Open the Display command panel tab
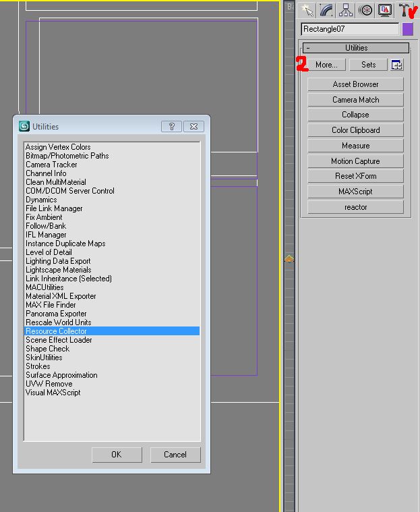This screenshot has height=512, width=420. pos(385,10)
